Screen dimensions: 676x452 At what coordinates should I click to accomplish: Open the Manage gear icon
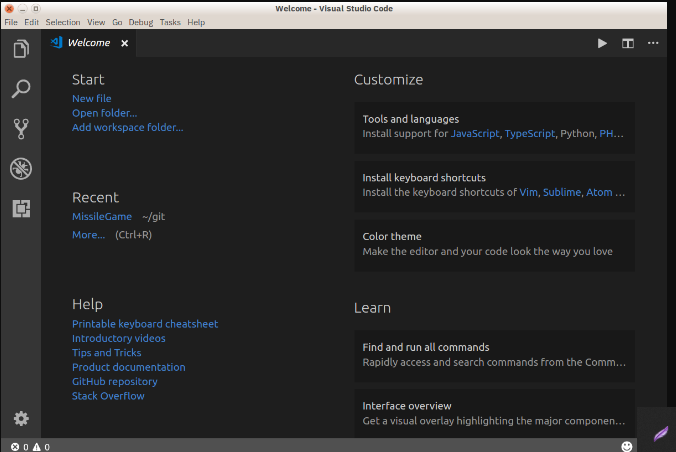pyautogui.click(x=21, y=418)
